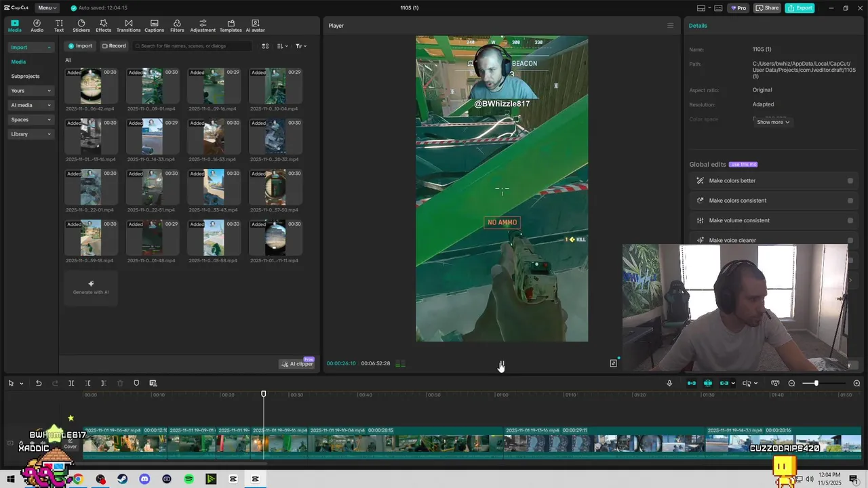Image resolution: width=868 pixels, height=488 pixels.
Task: Open the select tool mode dropdown arrow
Action: (x=21, y=384)
